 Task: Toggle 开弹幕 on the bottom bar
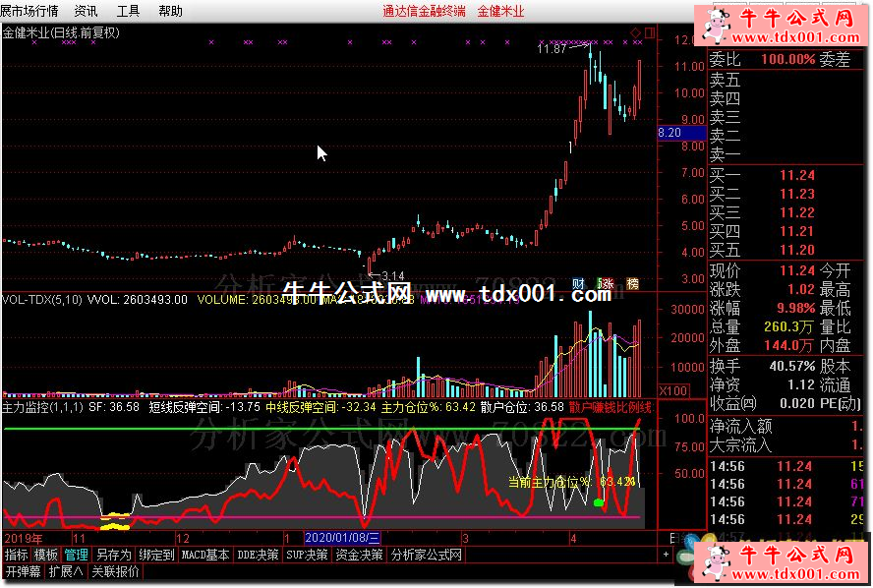[x=24, y=571]
